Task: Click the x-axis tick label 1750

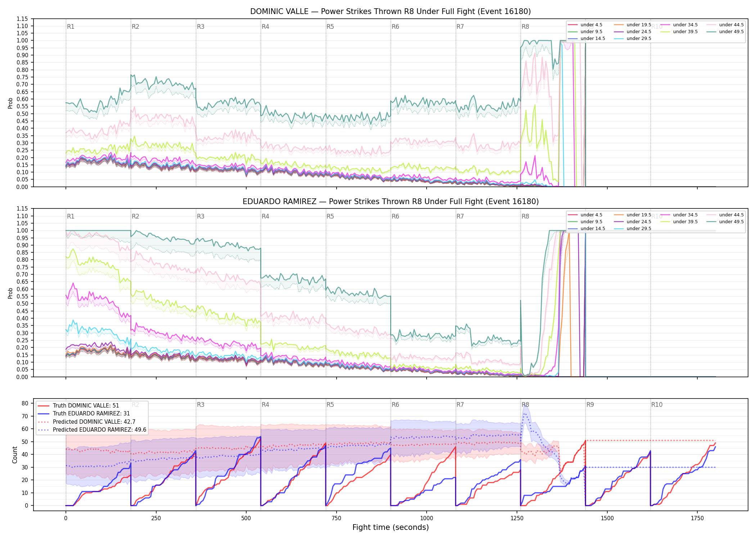Action: pos(697,518)
